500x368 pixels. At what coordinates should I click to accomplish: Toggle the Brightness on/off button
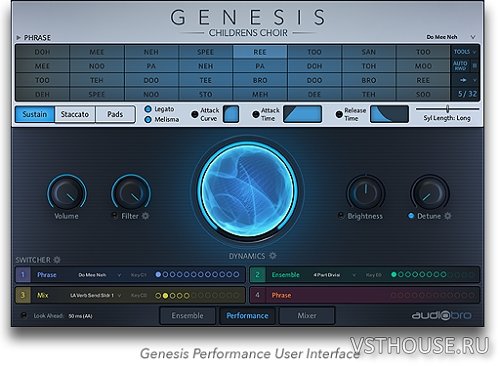coord(341,216)
